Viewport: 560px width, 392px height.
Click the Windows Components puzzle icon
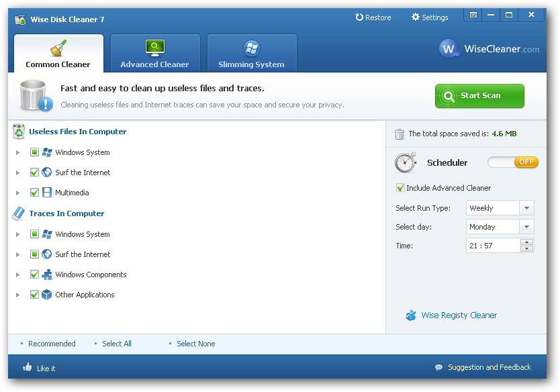[x=47, y=274]
